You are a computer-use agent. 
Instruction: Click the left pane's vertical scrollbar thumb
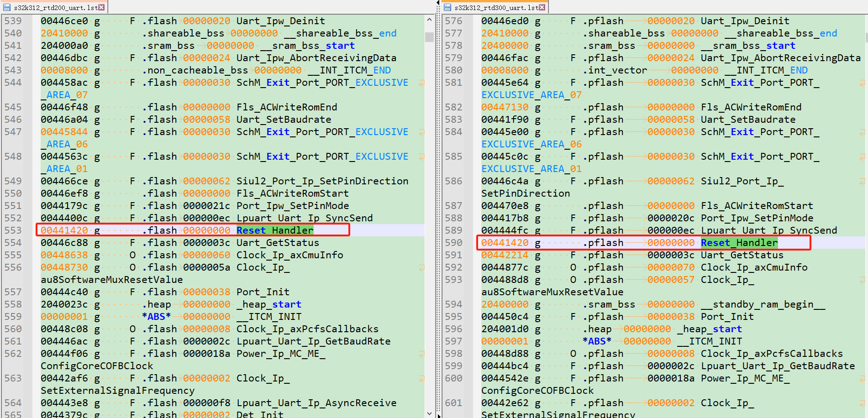[430, 37]
